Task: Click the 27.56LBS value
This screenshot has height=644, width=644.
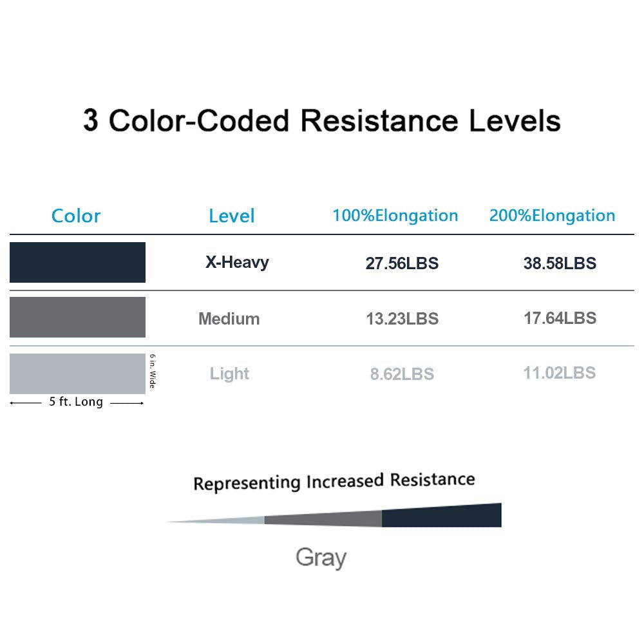Action: tap(402, 263)
